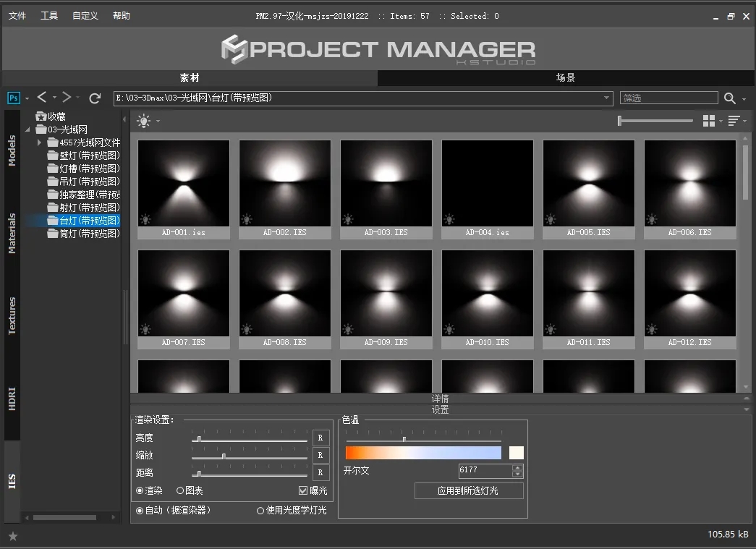Click the Photoshop Ps icon
The height and width of the screenshot is (549, 756).
pos(14,98)
